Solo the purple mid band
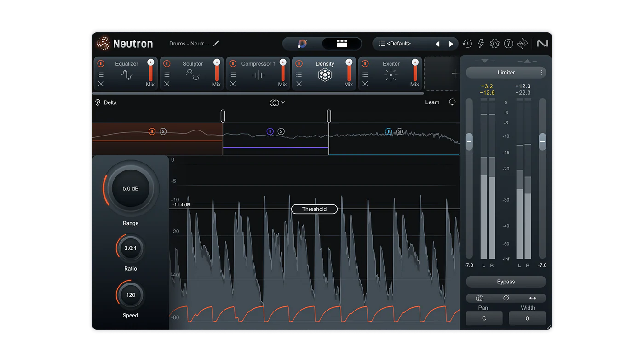 click(x=281, y=131)
